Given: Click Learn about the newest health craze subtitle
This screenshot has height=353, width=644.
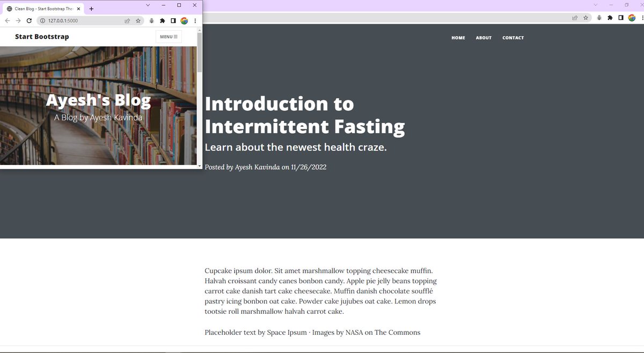Looking at the screenshot, I should point(296,147).
